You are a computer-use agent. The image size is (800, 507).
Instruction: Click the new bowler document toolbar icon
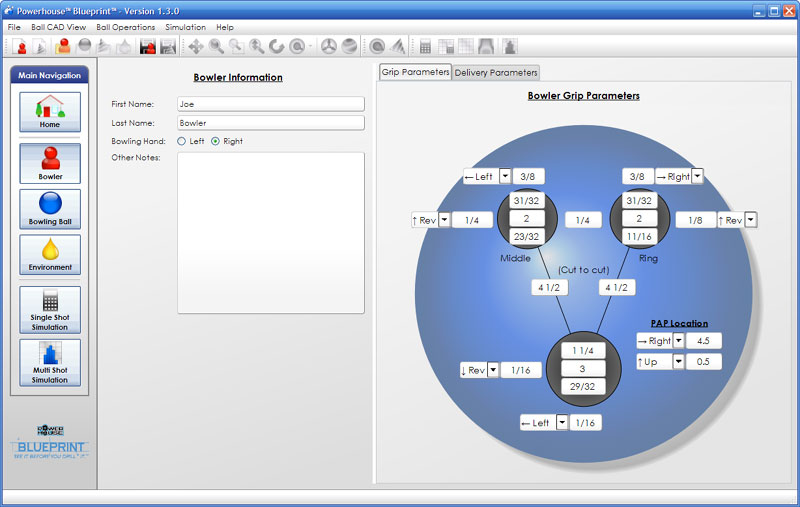pos(19,46)
